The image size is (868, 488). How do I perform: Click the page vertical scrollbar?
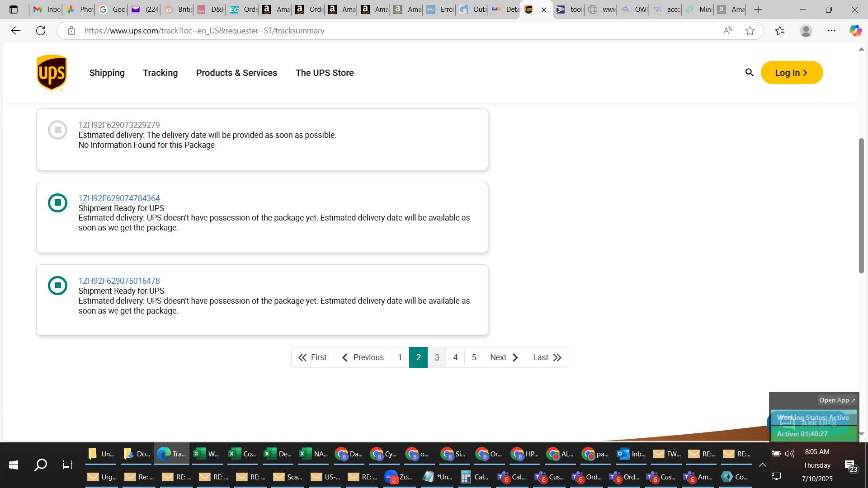(x=861, y=206)
